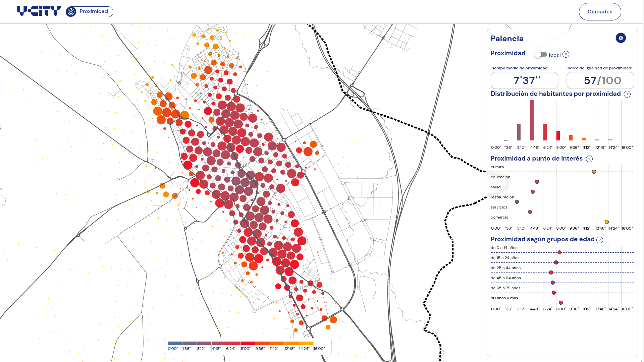The width and height of the screenshot is (644, 362).
Task: Click the Proximidad pill button in header
Action: coord(90,12)
